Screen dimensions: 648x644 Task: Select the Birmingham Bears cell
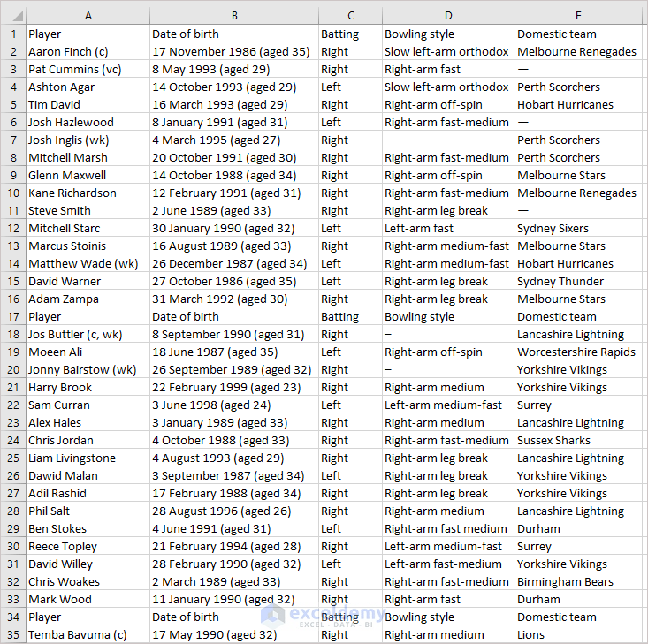[578, 582]
